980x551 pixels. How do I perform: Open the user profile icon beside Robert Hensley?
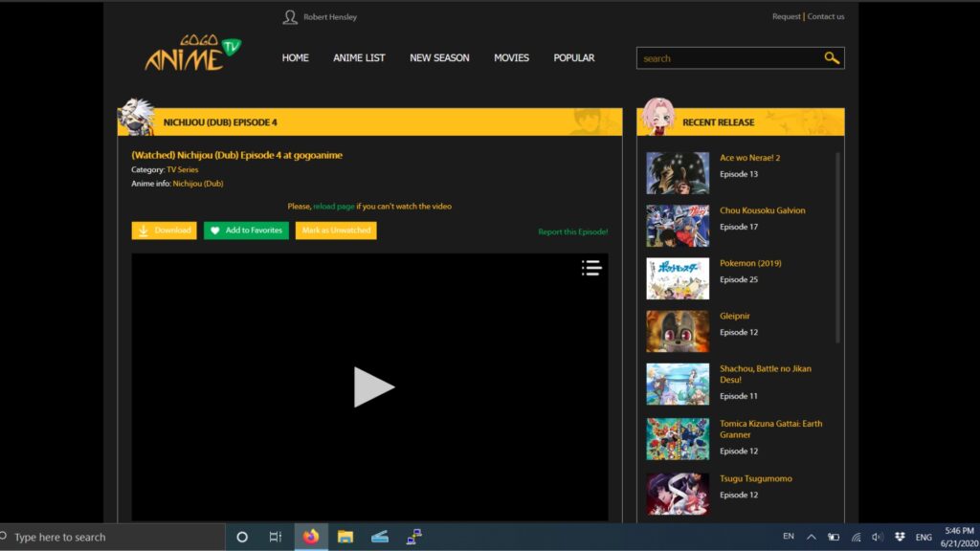289,17
